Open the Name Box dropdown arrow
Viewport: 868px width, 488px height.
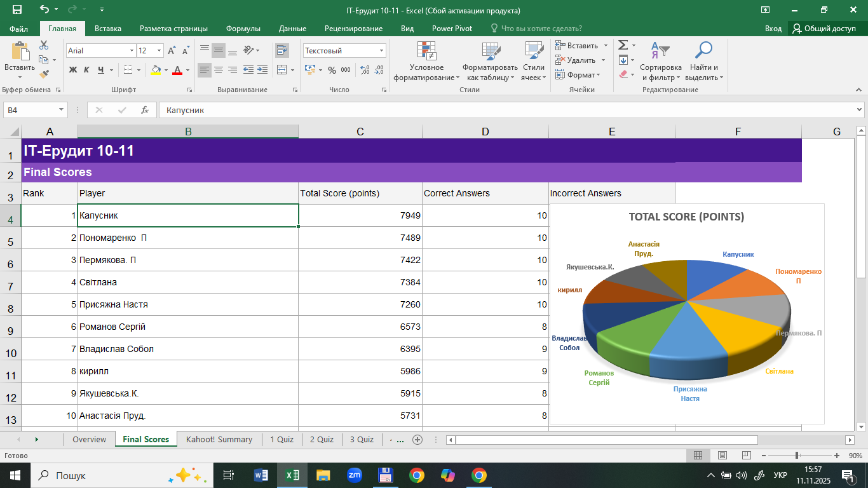[62, 110]
